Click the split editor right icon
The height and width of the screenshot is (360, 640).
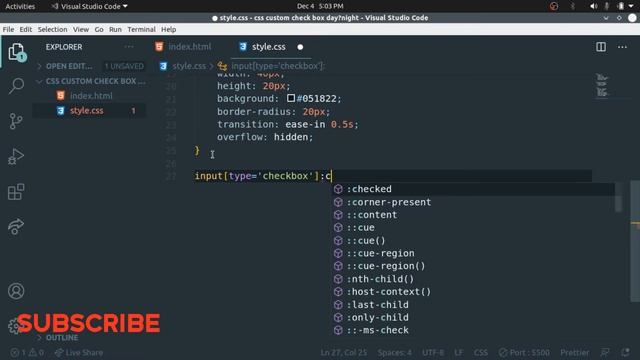(601, 47)
